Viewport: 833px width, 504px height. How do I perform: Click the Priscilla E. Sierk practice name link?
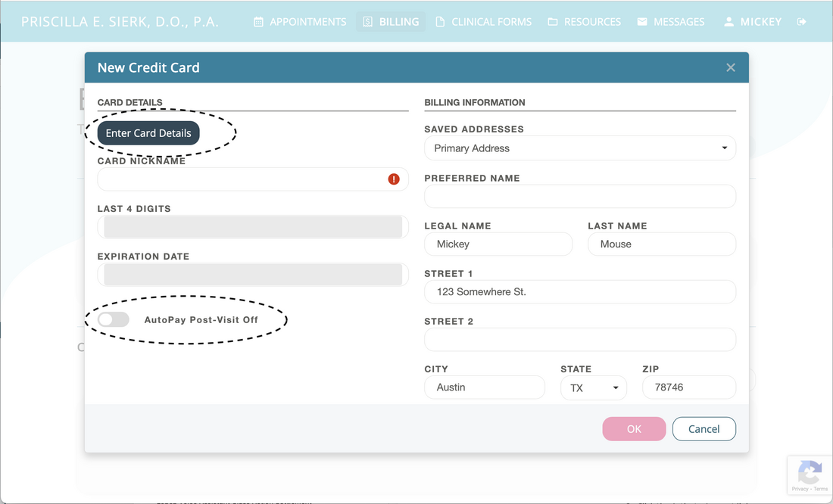click(x=120, y=21)
